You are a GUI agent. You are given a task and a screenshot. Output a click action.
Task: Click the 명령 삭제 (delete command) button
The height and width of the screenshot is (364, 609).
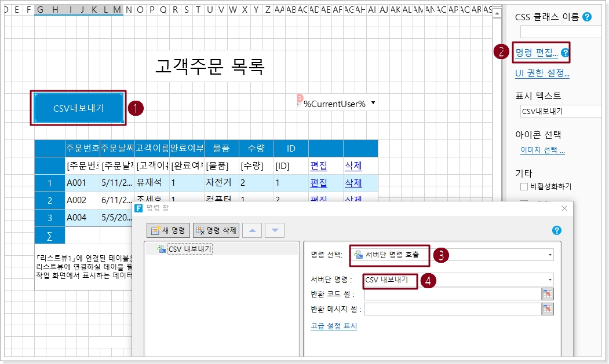(216, 230)
